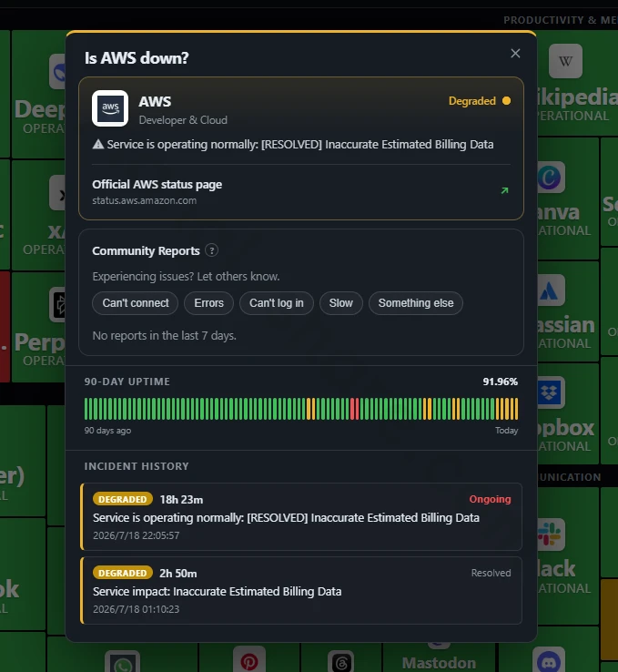Click the DEGRADED badge on 18h 23m incident

point(123,499)
